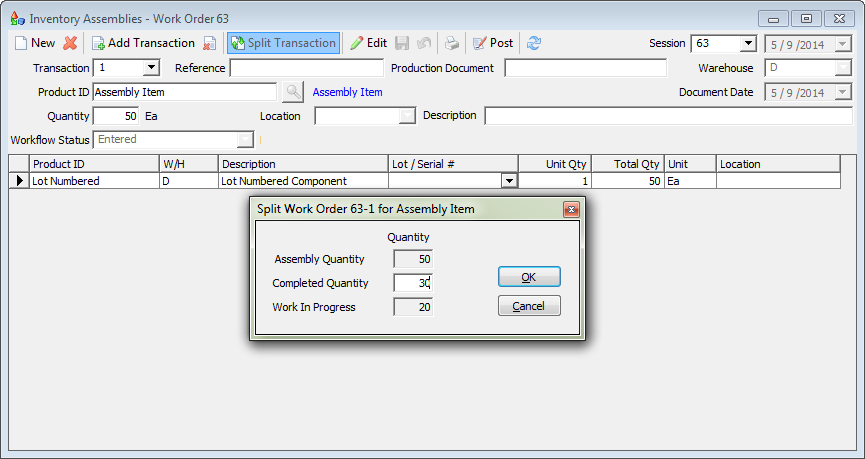Close the Split Work Order dialog

pyautogui.click(x=571, y=209)
